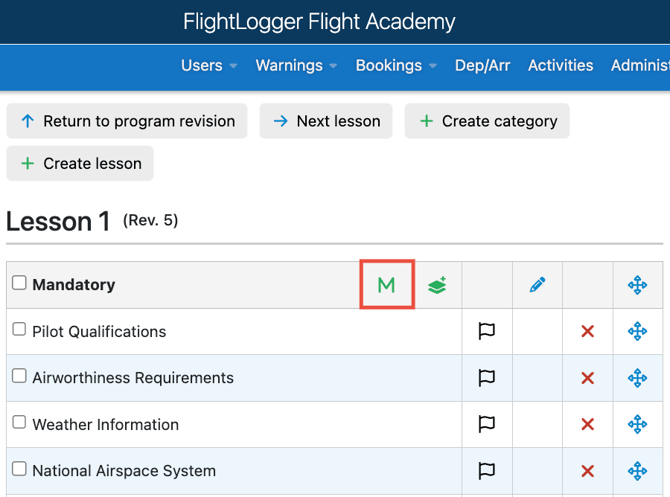
Task: Click move icon for Weather Information row
Action: pos(637,424)
